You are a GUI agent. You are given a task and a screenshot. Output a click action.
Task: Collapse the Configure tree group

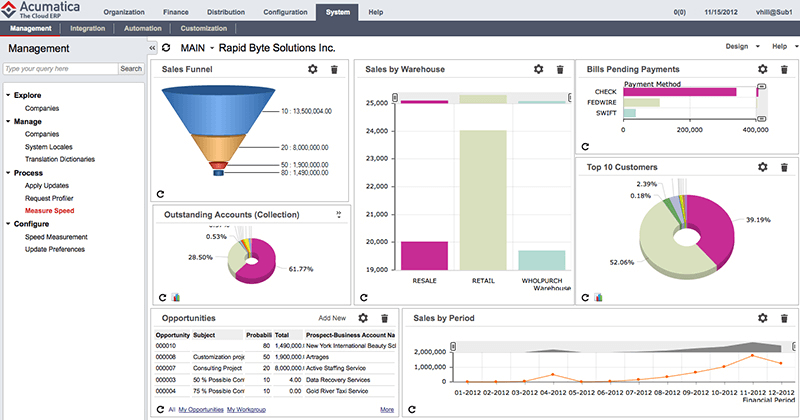8,224
